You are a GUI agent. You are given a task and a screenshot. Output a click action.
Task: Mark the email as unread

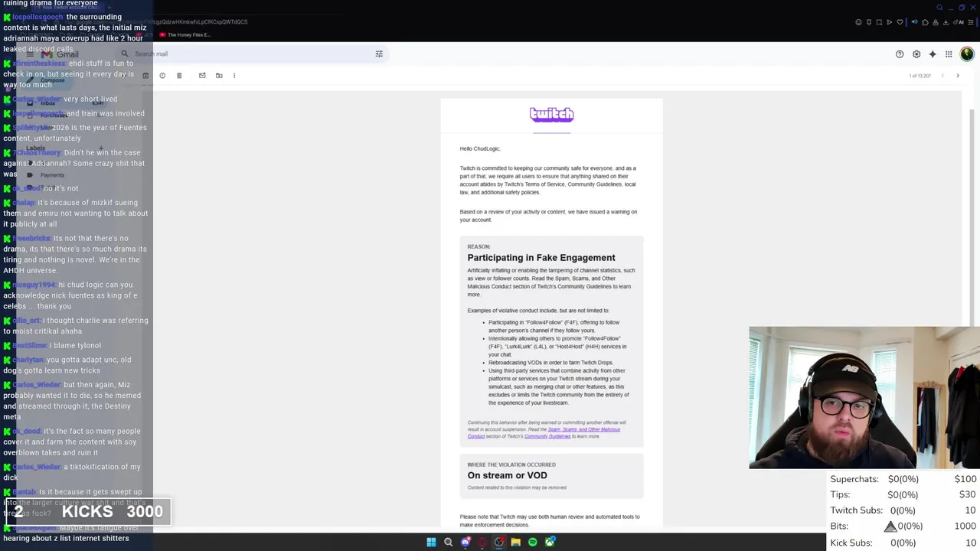202,76
